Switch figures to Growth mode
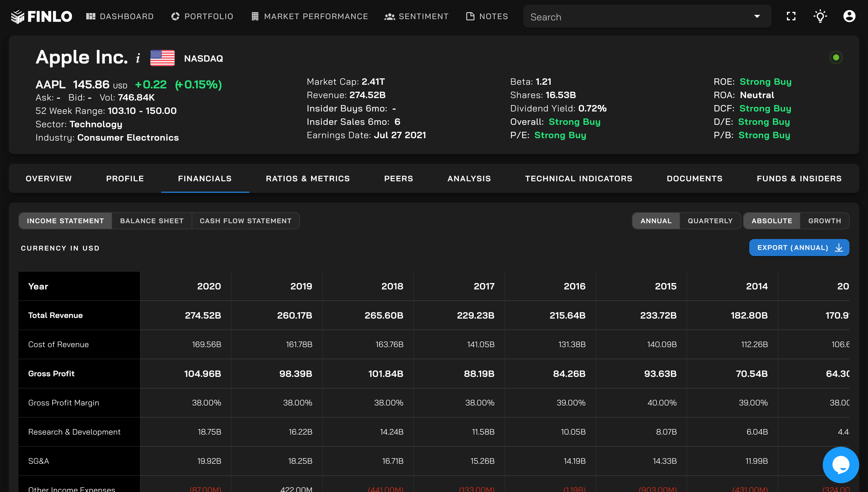Viewport: 868px width, 492px height. click(x=824, y=221)
